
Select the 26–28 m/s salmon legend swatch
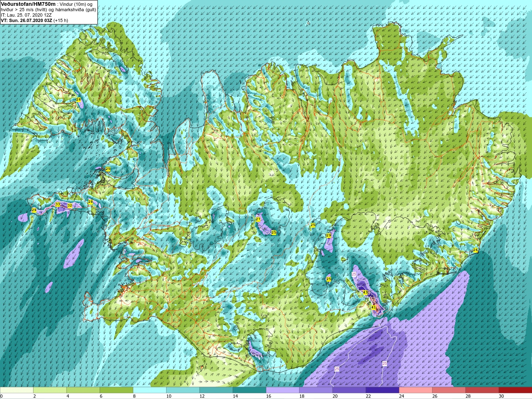tap(449, 390)
